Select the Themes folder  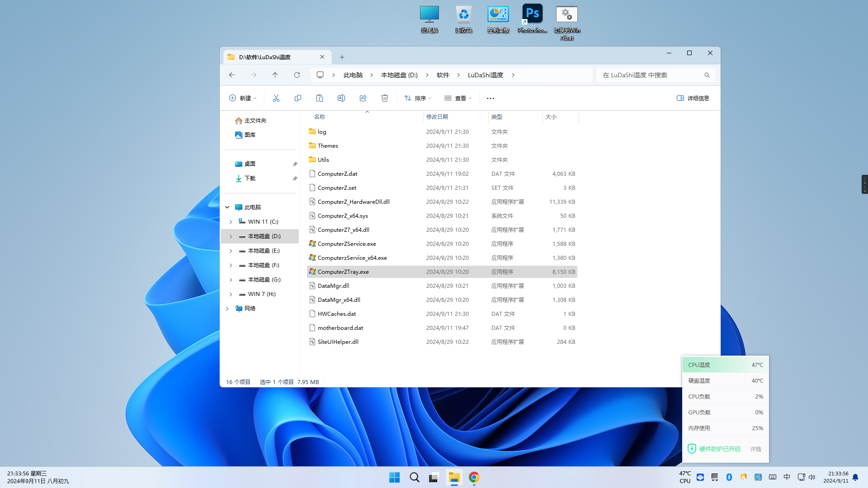[x=442, y=145]
